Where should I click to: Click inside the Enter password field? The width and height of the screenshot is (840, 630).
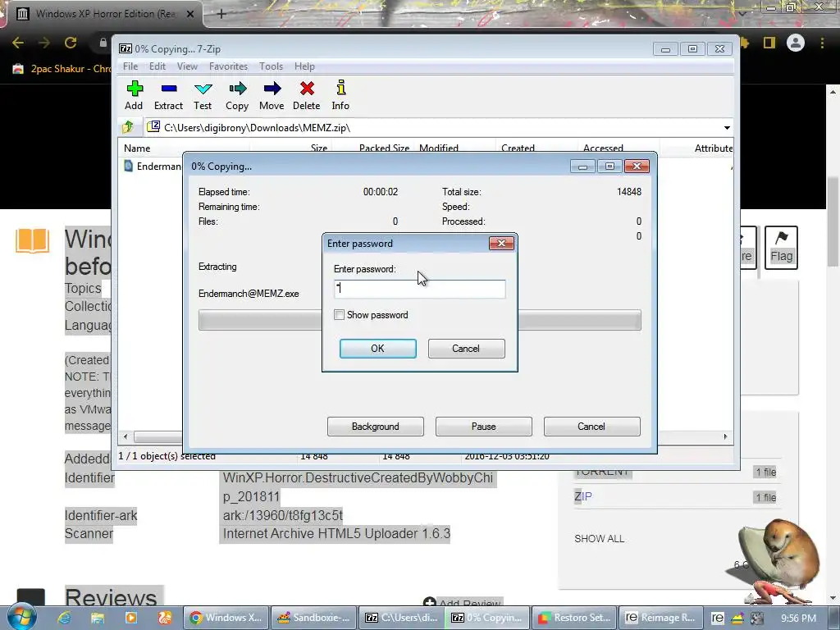pos(419,289)
